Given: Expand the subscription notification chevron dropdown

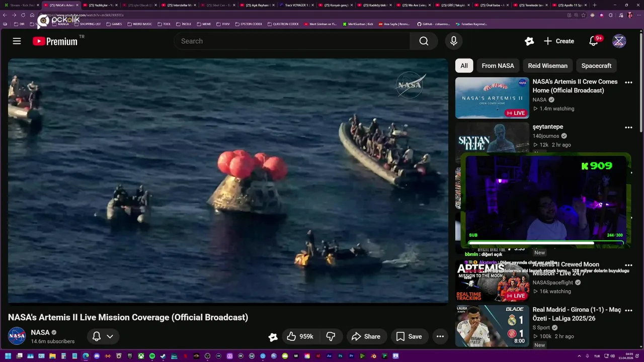Looking at the screenshot, I should [110, 336].
